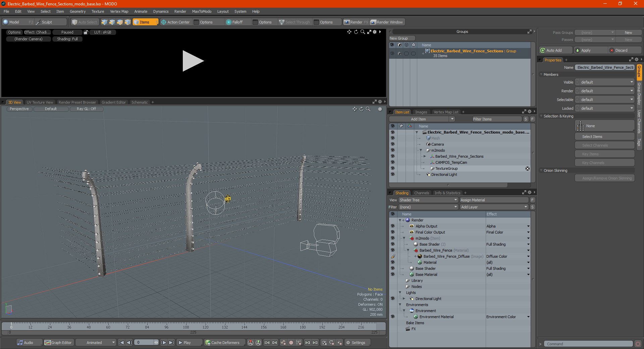Go to last frame on timeline
Image resolution: width=644 pixels, height=349 pixels.
(171, 343)
